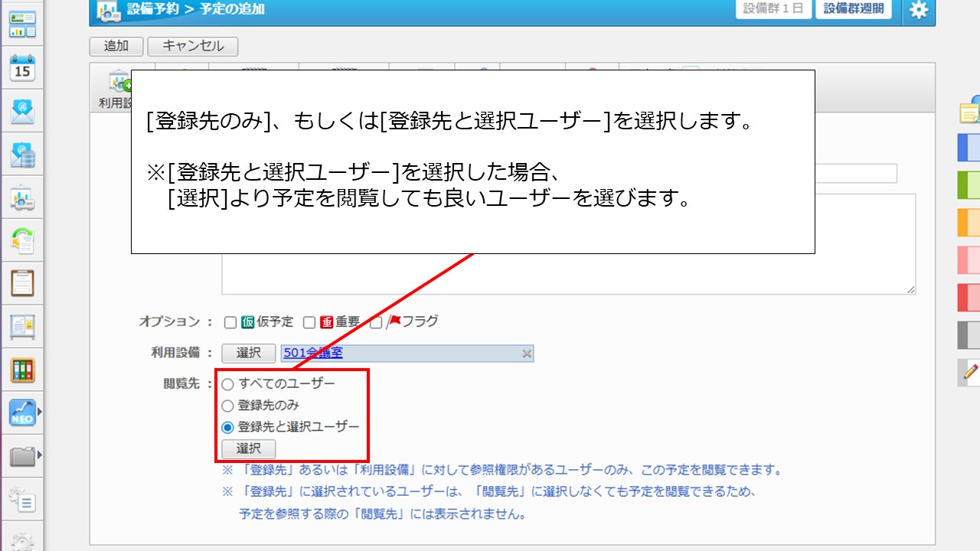Open the clipboard icon in sidebar
980x551 pixels.
[22, 283]
